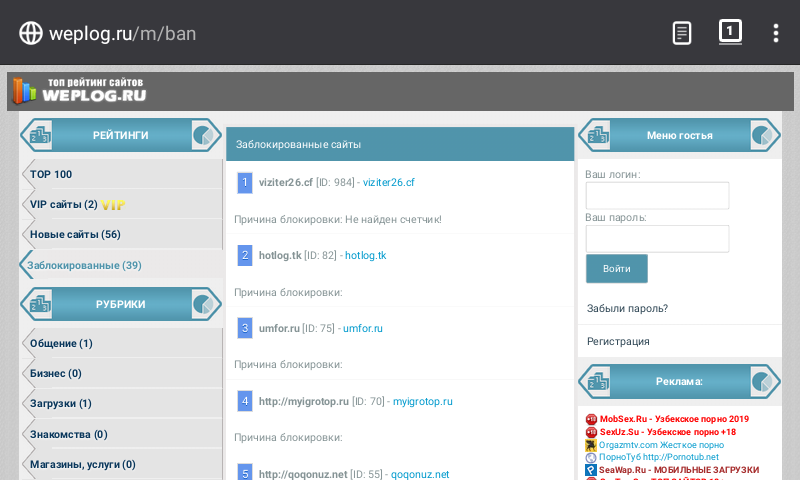Click pie chart icon in РУБРИКИ header
Viewport: 800px width, 480px height.
(x=204, y=305)
